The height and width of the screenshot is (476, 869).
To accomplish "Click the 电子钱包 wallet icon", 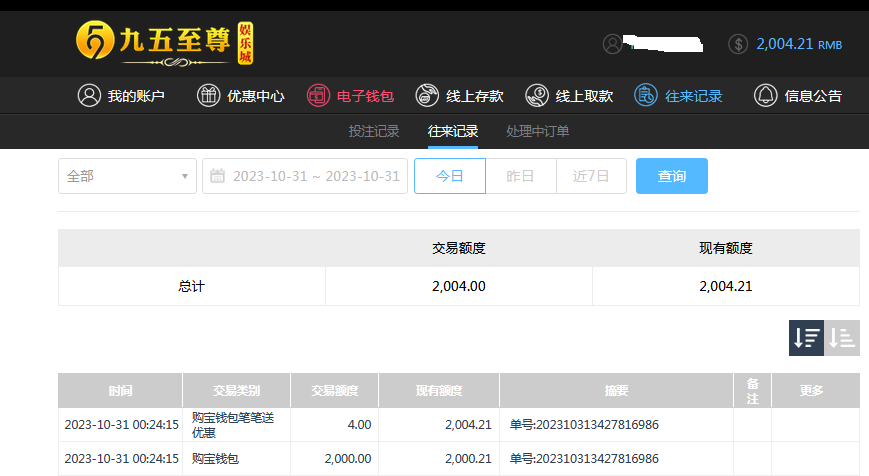I will click(318, 95).
